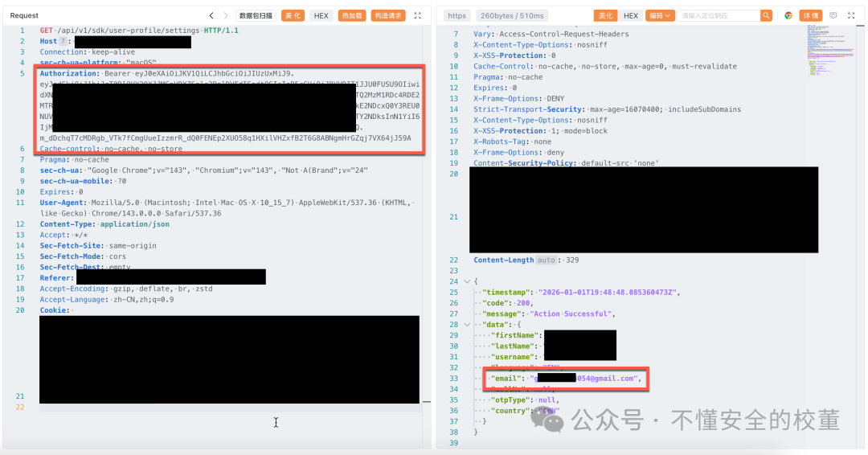
Task: Click the X-Frame-Options: DENY response line
Action: click(x=518, y=99)
